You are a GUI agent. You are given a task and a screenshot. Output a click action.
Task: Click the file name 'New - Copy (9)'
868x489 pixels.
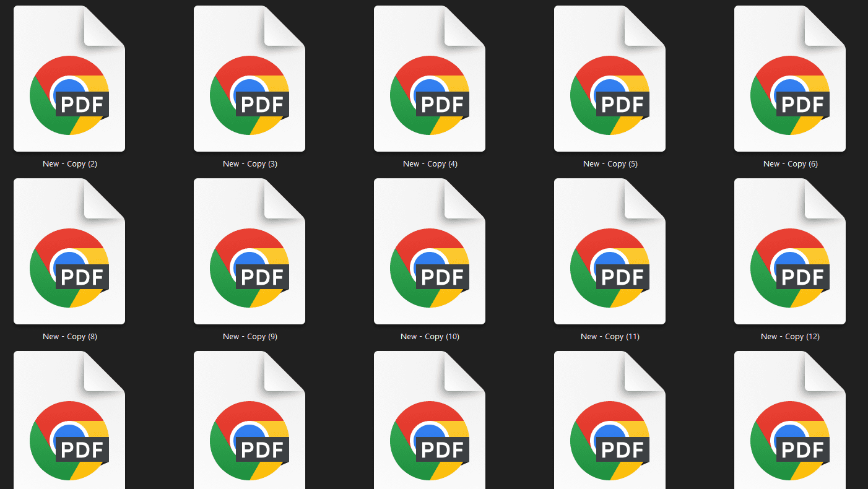coord(250,337)
